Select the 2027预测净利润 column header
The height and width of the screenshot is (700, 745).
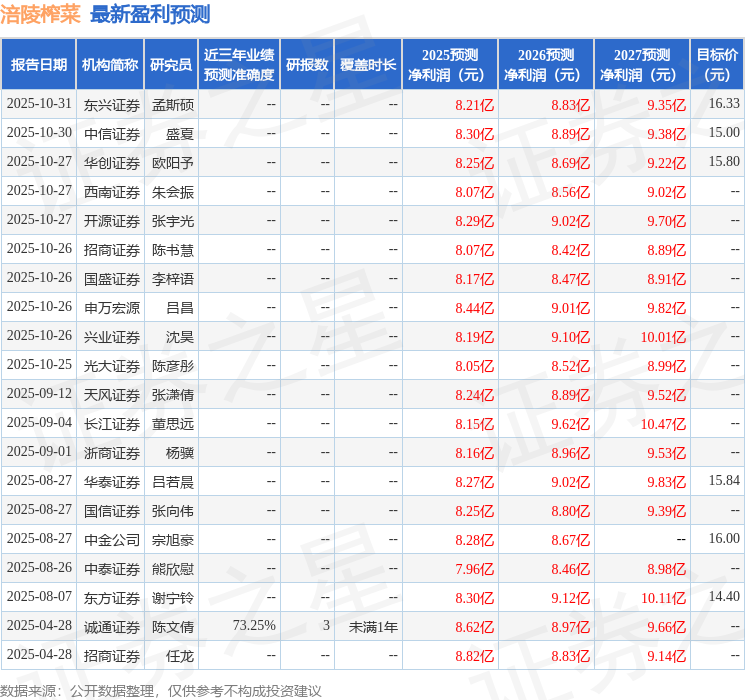[642, 64]
